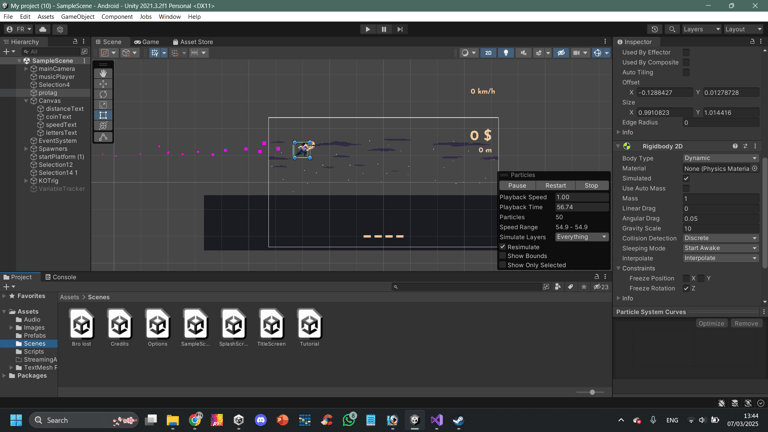Select the Scale tool

pyautogui.click(x=103, y=105)
